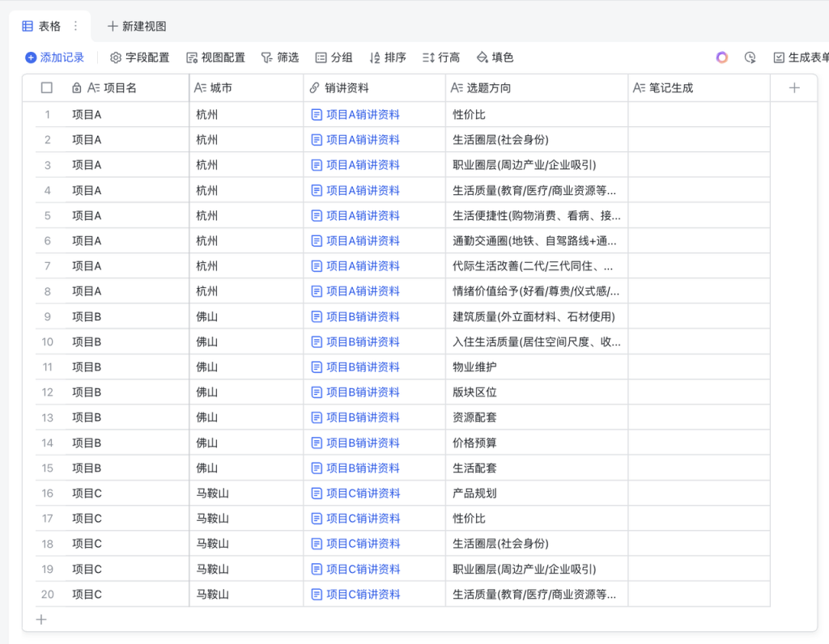
Task: Open 项目C销讲资料 link in row 20
Action: (363, 595)
